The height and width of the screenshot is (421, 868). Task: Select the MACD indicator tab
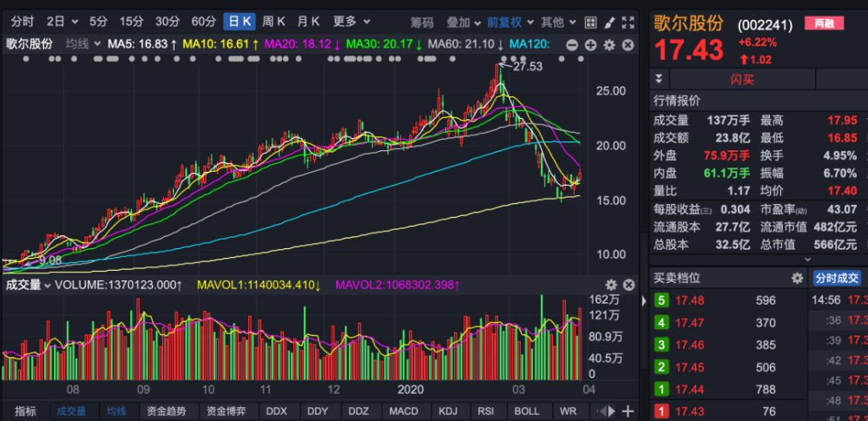tap(403, 411)
